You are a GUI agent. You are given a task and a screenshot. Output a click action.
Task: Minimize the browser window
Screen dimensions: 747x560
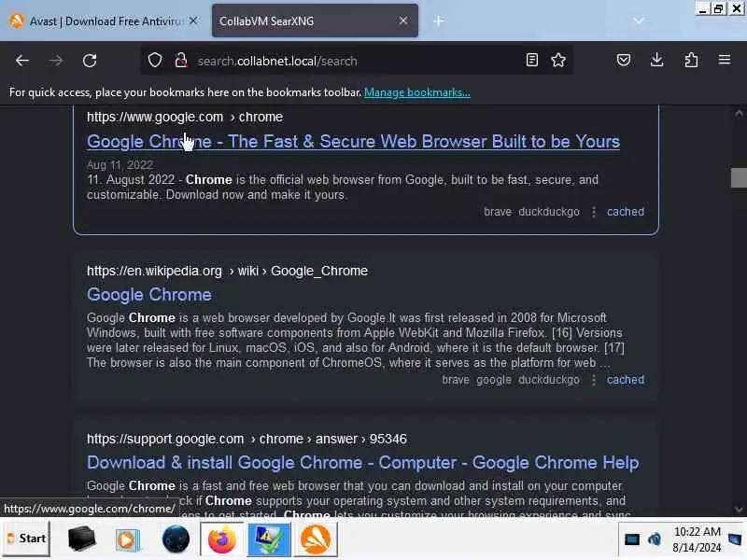[x=702, y=8]
